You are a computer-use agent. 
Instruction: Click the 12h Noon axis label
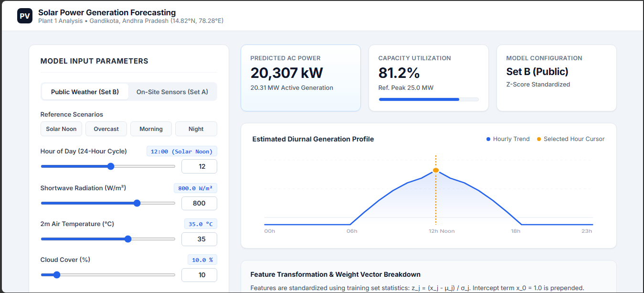(442, 231)
